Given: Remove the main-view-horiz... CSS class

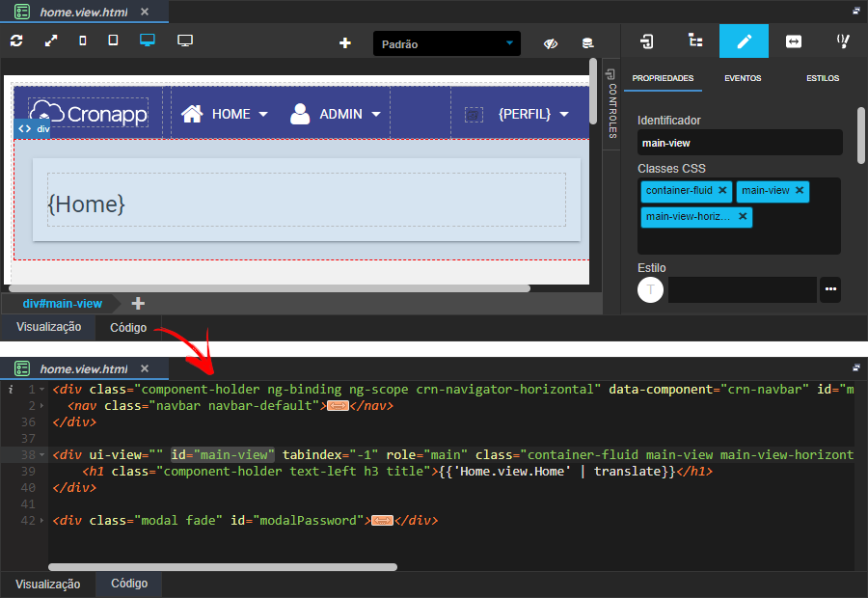Looking at the screenshot, I should 743,216.
